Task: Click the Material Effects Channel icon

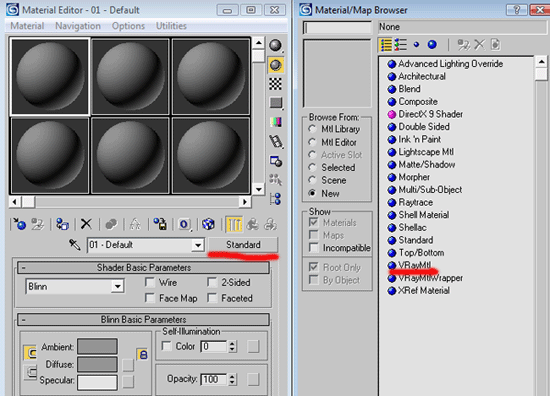Action: pos(185,224)
